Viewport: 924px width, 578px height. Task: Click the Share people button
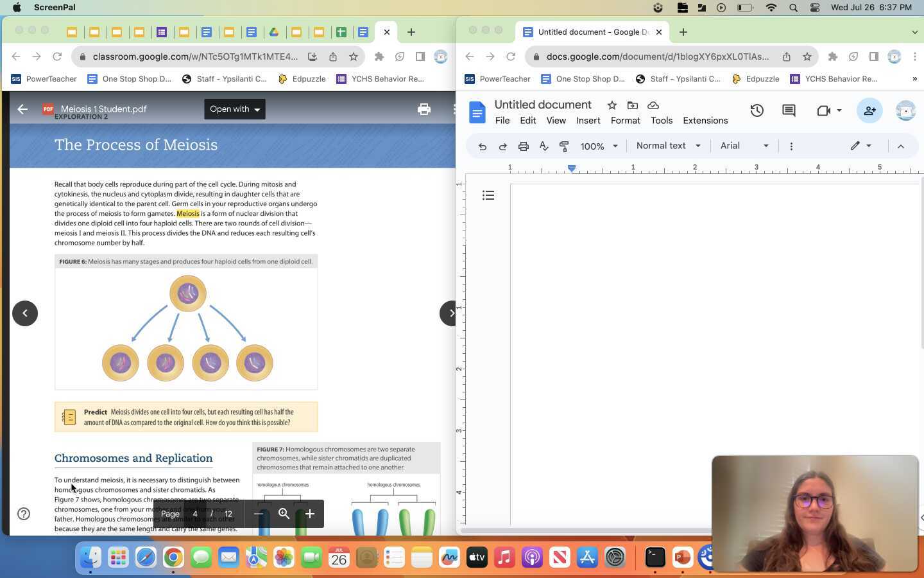[869, 110]
